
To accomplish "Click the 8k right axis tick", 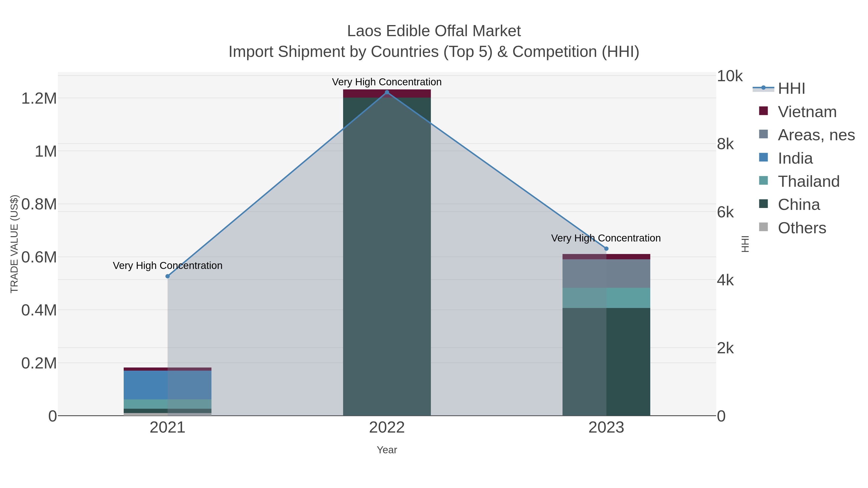I will [725, 144].
